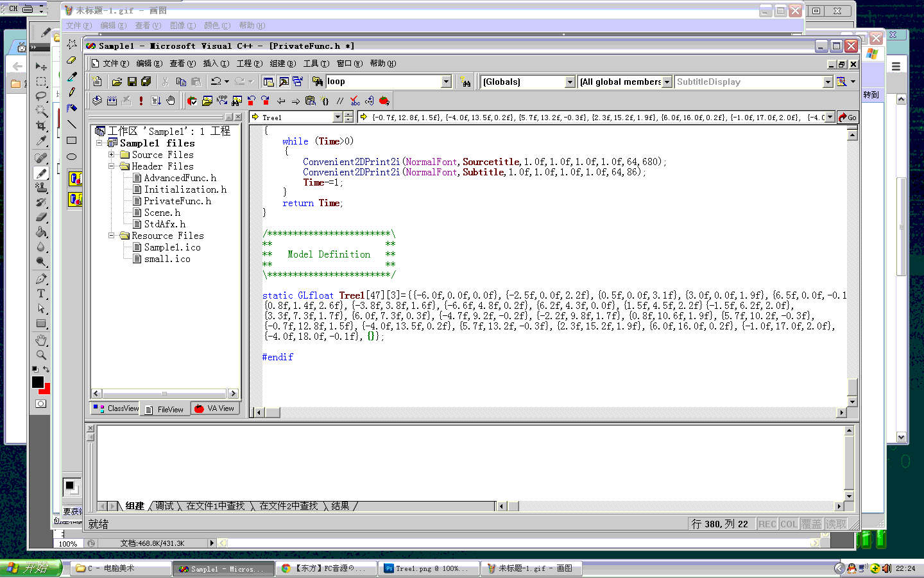
Task: Click the spell check abc icon
Action: tap(355, 101)
